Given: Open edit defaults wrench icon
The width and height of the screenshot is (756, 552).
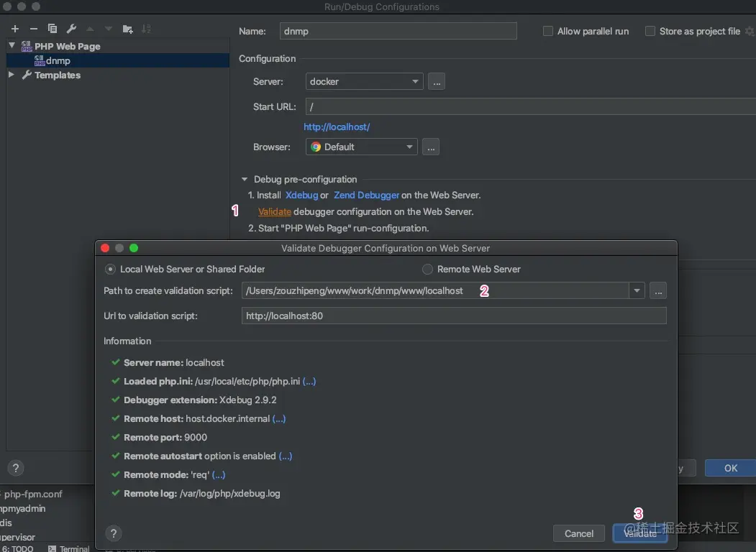Looking at the screenshot, I should coord(71,29).
